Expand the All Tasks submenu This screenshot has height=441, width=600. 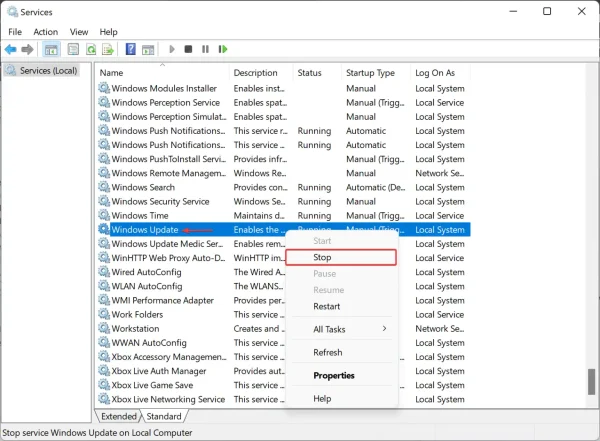coord(341,329)
